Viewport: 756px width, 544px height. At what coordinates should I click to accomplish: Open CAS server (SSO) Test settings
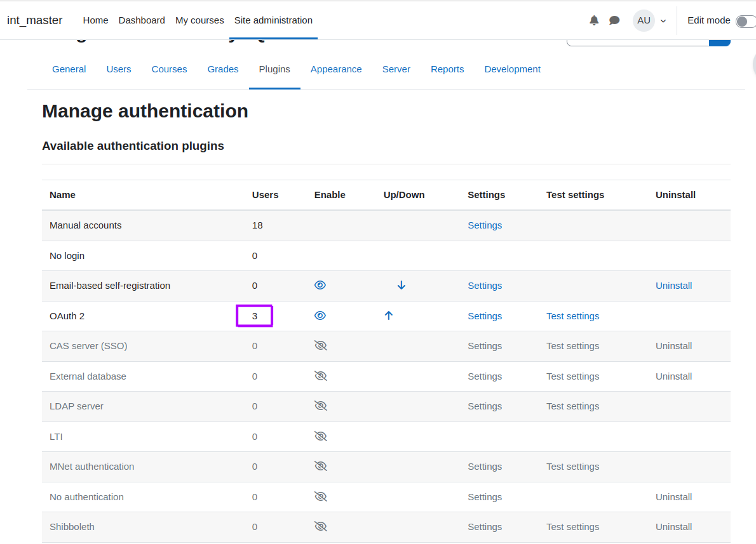573,346
